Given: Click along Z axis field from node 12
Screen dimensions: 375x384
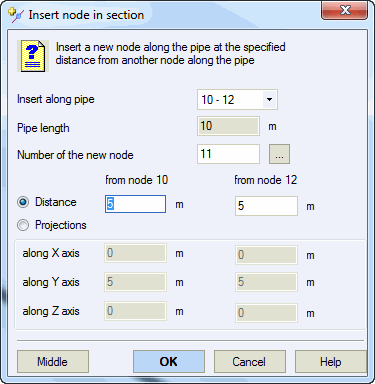Looking at the screenshot, I should tap(266, 313).
